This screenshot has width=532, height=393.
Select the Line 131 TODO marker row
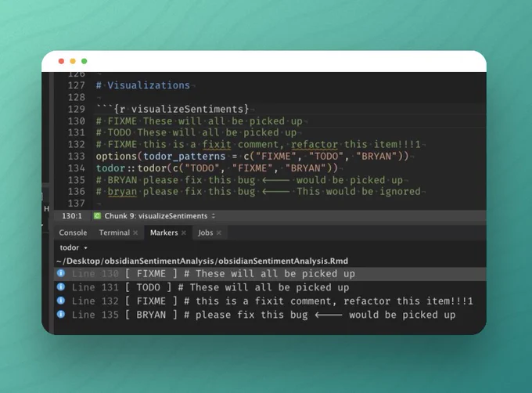(270, 287)
